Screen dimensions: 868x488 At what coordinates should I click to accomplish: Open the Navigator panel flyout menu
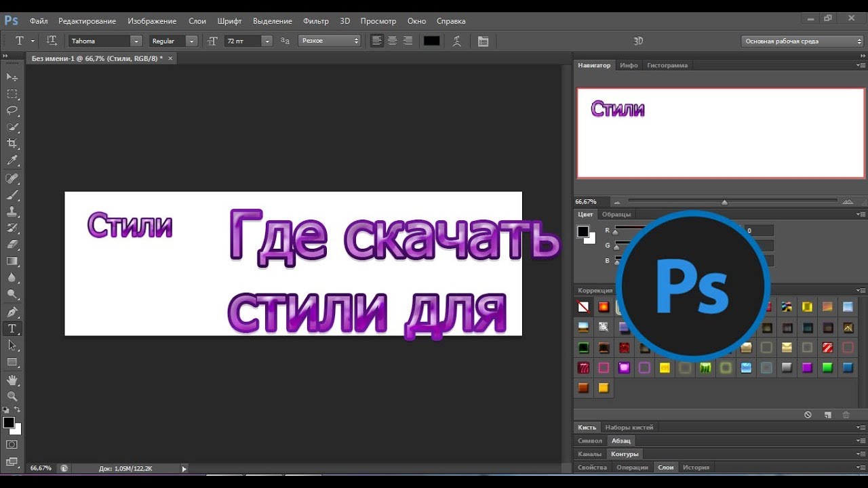click(x=860, y=65)
